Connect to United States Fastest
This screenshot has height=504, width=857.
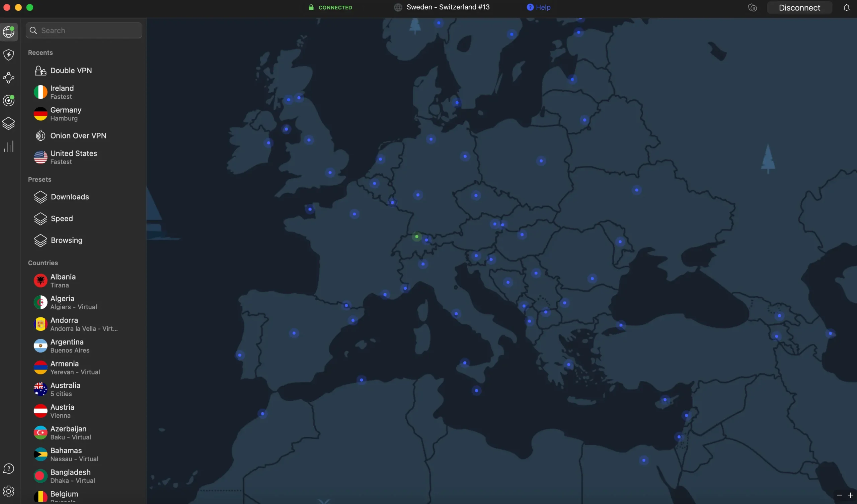click(x=84, y=157)
